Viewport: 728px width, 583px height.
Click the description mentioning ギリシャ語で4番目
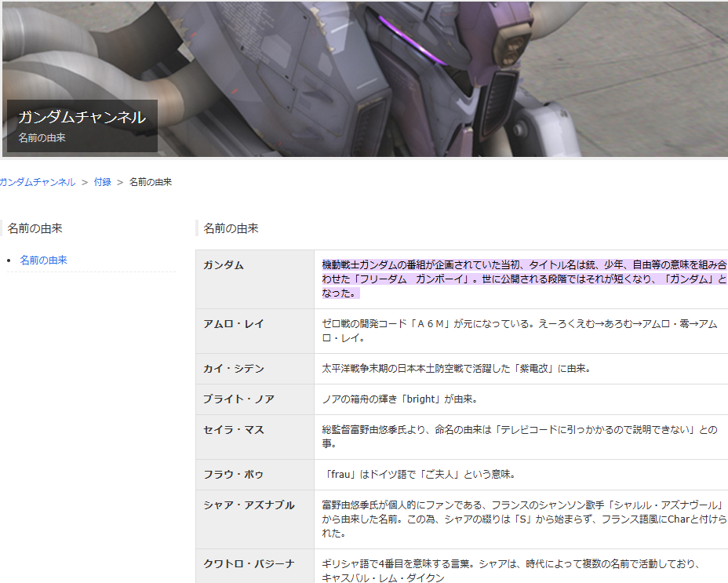[x=511, y=571]
